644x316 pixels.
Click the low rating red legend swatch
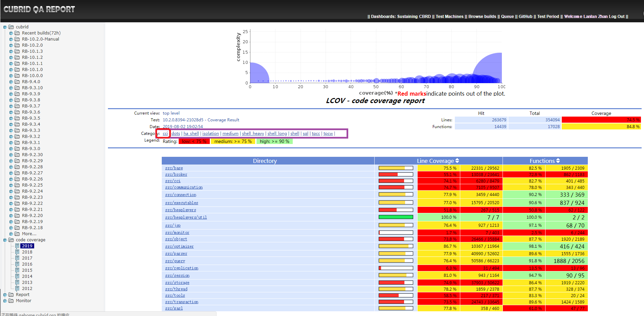194,141
